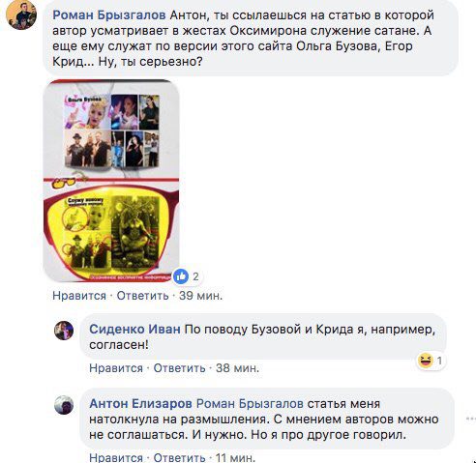Reply to Роман Брызгалов's comment via Ответить
Screen dimensions: 476x463
pyautogui.click(x=142, y=296)
